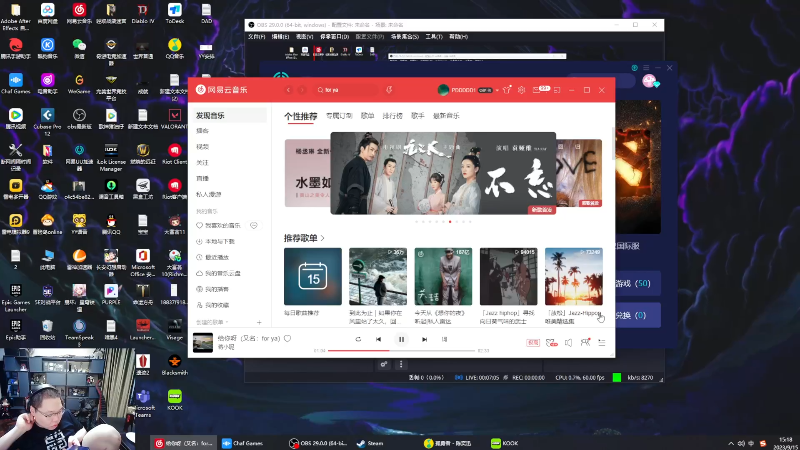Seek within the song progress bar
Image resolution: width=800 pixels, height=450 pixels.
[x=402, y=351]
